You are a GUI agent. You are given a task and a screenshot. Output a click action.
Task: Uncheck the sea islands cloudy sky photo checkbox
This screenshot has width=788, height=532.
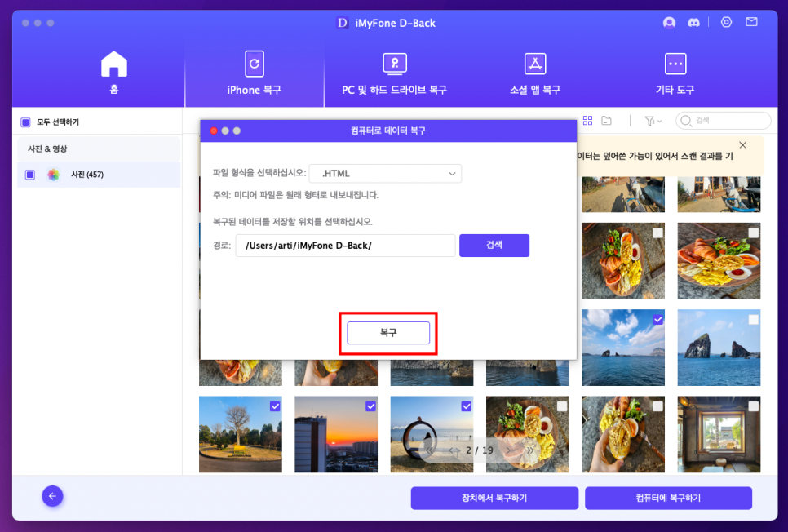coord(657,319)
